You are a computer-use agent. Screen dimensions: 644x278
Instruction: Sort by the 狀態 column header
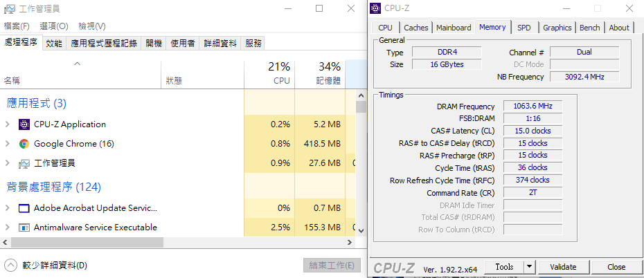[202, 74]
